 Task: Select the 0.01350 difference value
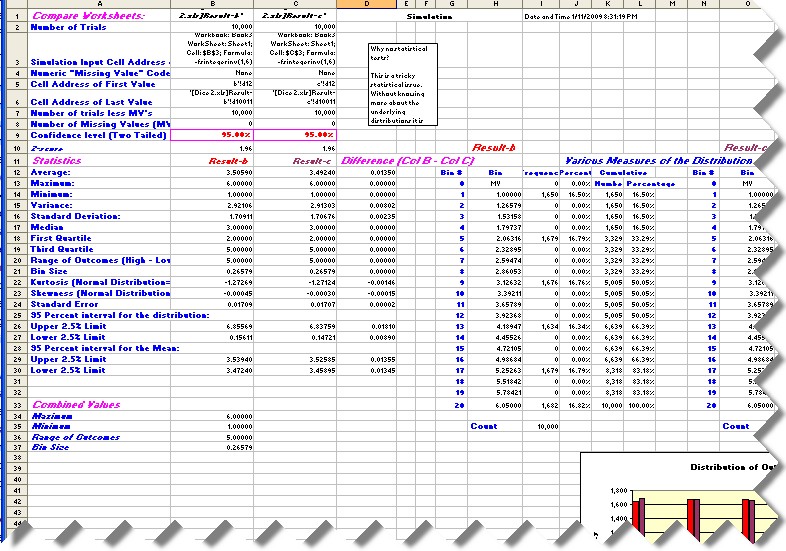[382, 172]
